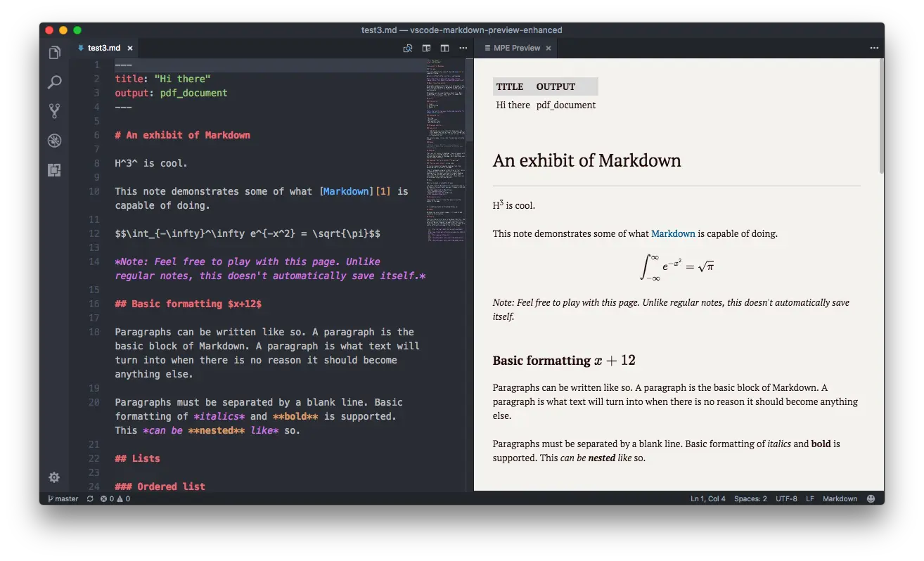
Task: Open the feedback smiley in the status bar
Action: tap(871, 498)
